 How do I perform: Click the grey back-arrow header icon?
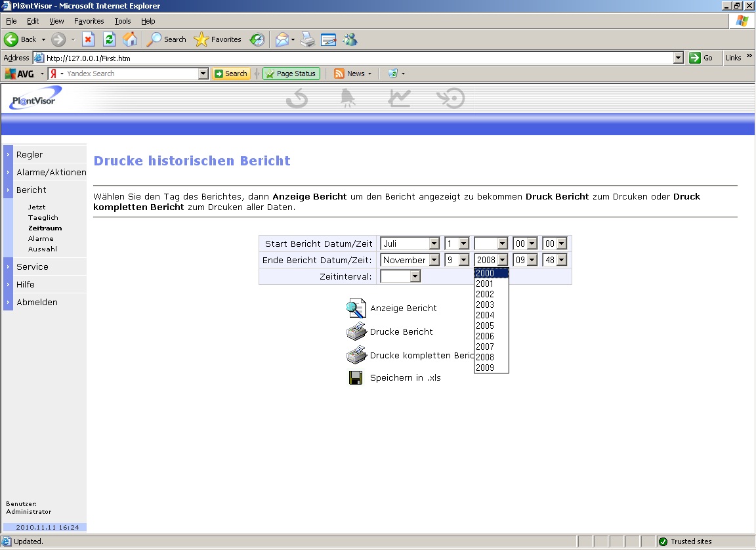tap(297, 98)
